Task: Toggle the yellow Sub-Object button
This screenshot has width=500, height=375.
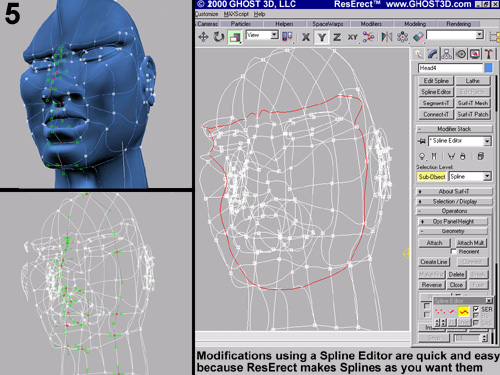Action: tap(432, 177)
